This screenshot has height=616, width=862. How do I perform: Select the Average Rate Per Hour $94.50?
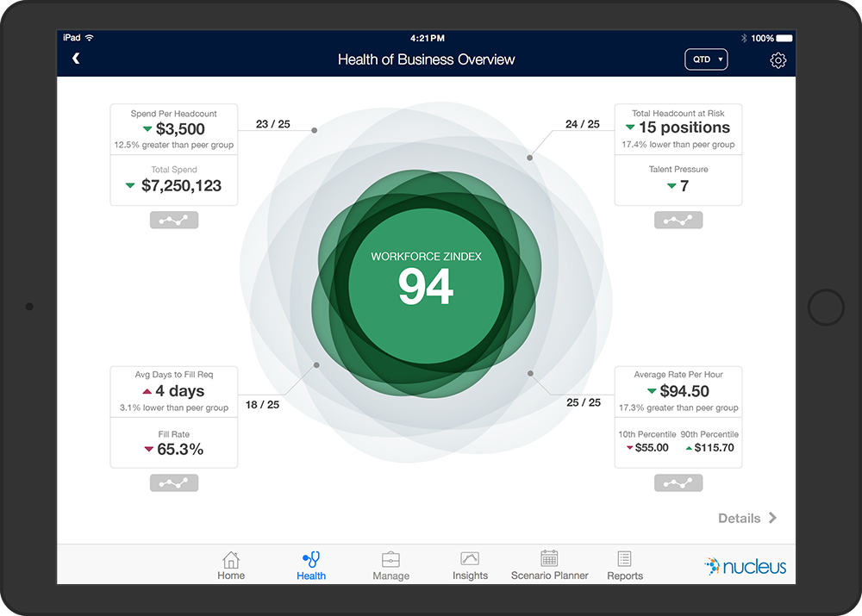pyautogui.click(x=684, y=391)
